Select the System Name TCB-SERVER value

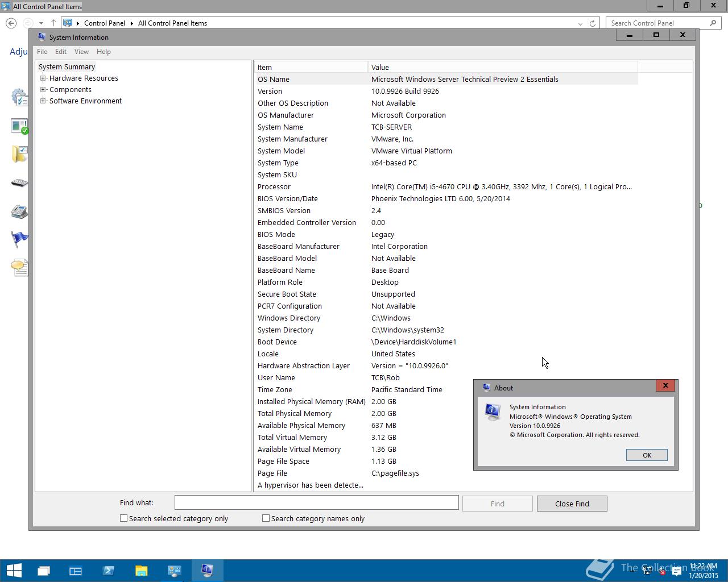391,127
